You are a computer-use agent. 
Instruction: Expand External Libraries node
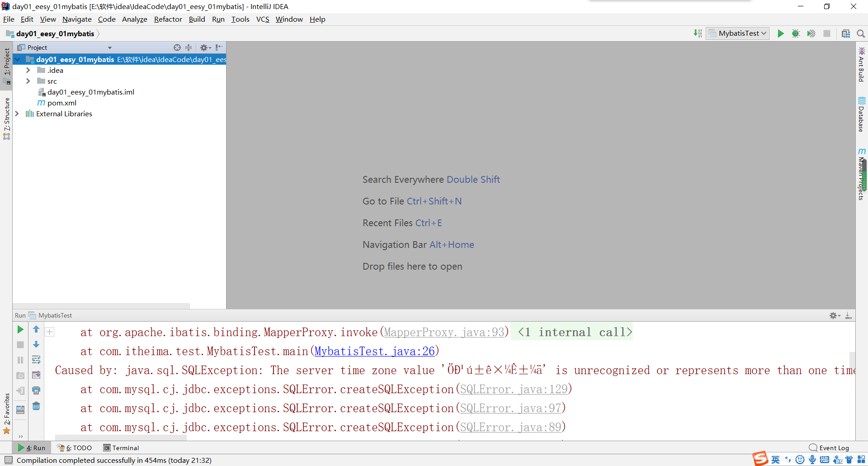pyautogui.click(x=17, y=114)
